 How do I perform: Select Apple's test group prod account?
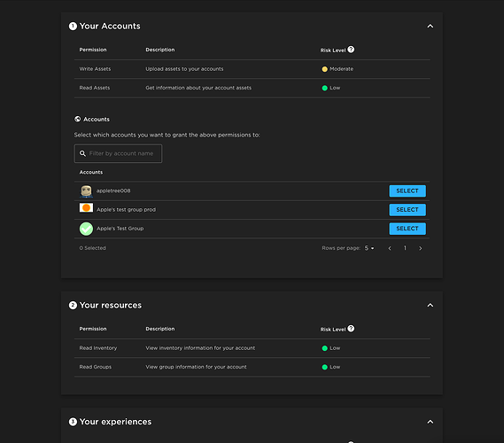[x=407, y=210]
